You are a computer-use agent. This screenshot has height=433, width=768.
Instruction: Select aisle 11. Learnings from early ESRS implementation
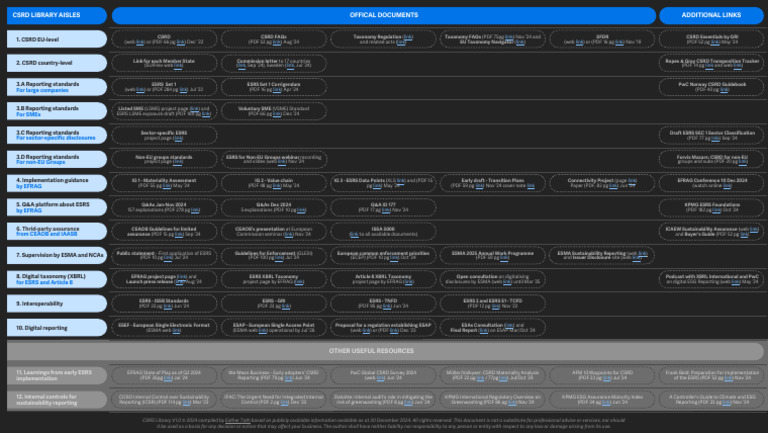tap(57, 376)
